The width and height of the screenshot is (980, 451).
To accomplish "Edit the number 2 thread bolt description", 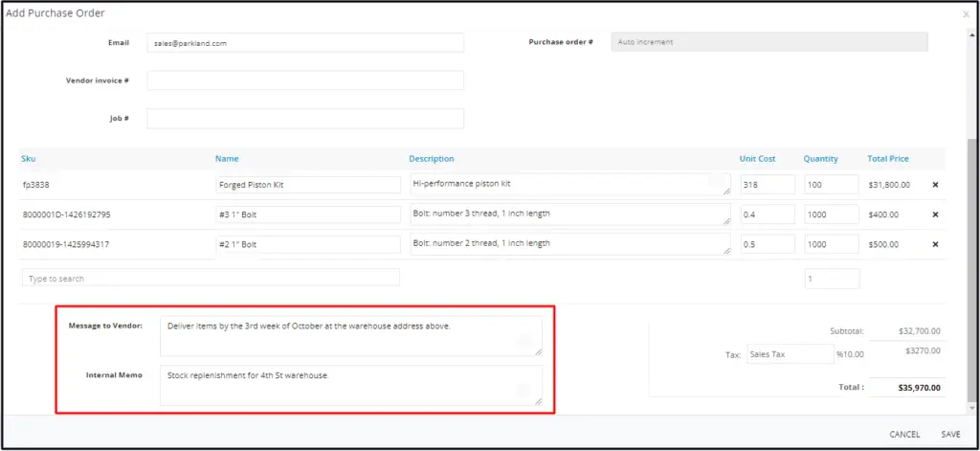I will click(570, 244).
